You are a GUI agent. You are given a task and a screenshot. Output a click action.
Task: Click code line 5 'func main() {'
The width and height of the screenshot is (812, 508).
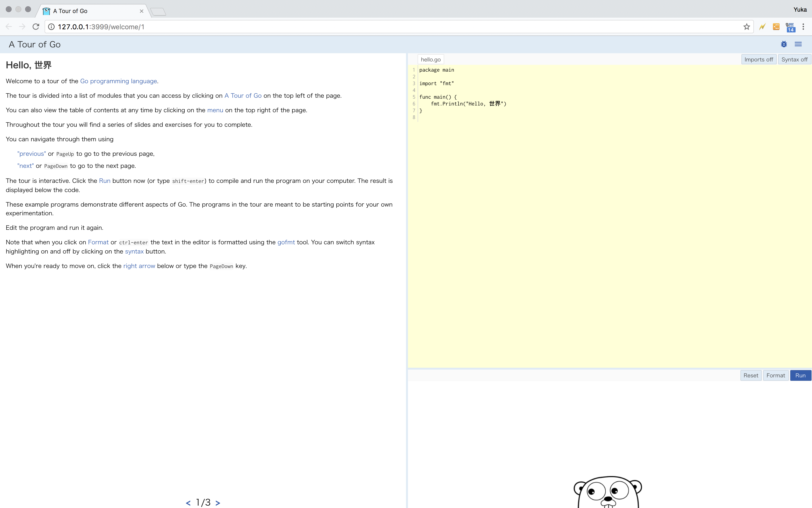pos(438,97)
